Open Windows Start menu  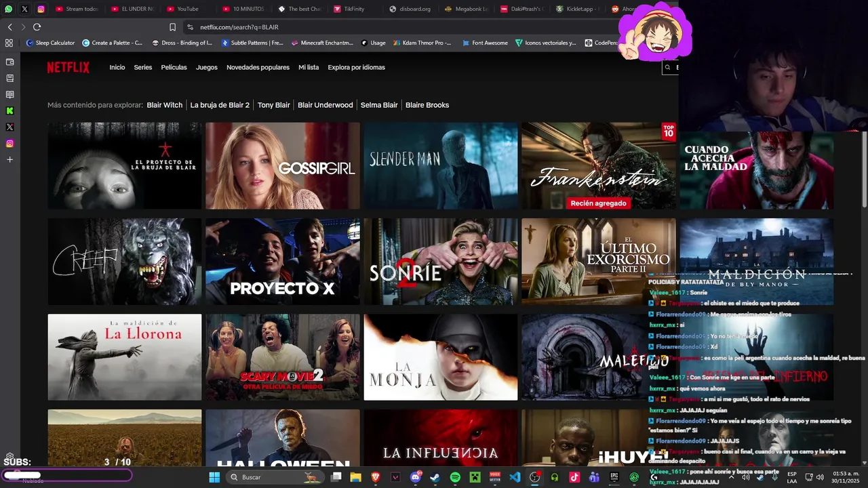pyautogui.click(x=214, y=477)
